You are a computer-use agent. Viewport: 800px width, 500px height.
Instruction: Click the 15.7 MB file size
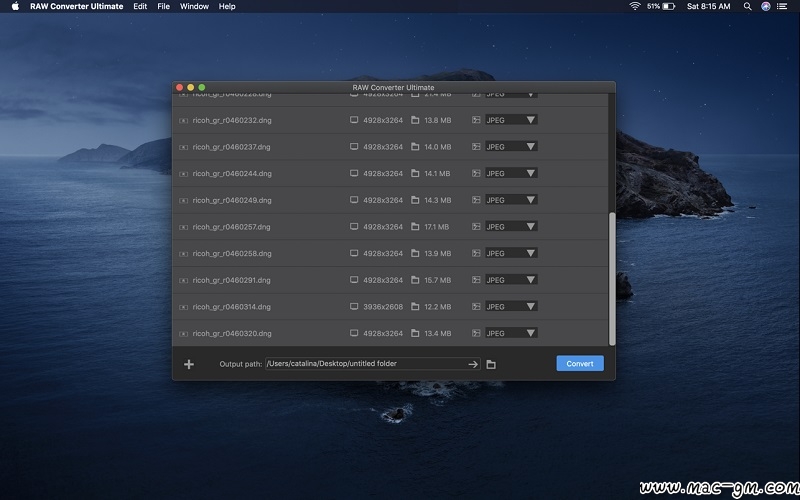(x=438, y=280)
